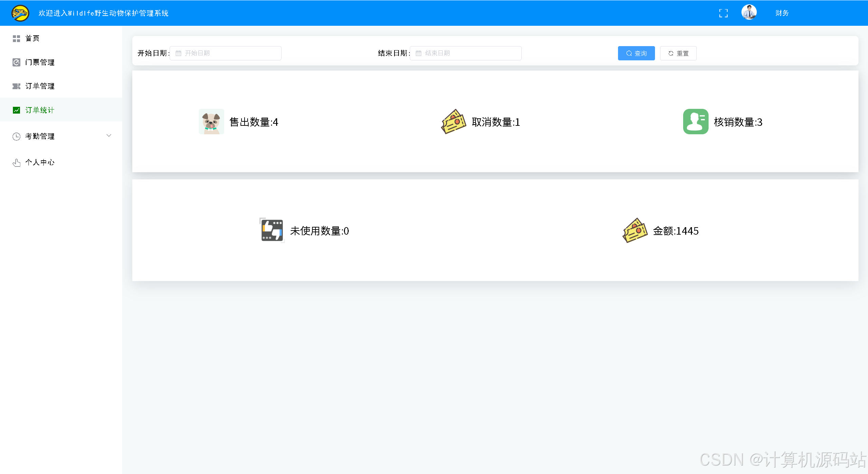The height and width of the screenshot is (474, 868).
Task: Focus the 开始日期 date input
Action: coord(226,53)
